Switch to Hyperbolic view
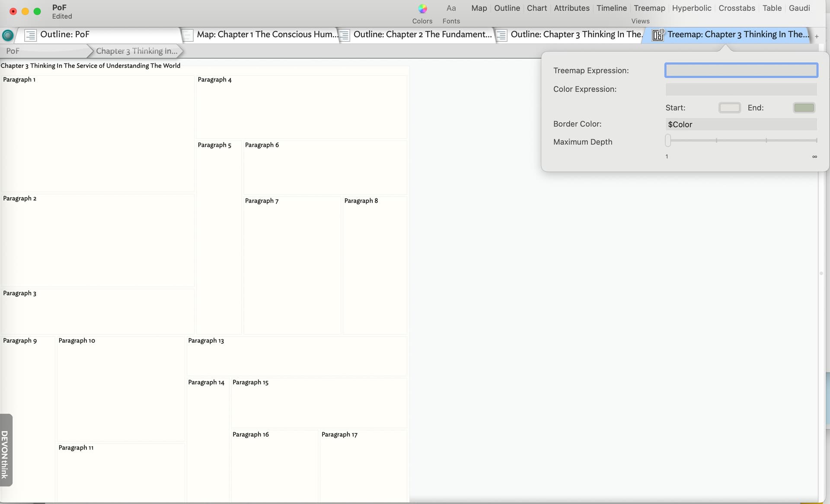The width and height of the screenshot is (830, 504). [692, 8]
